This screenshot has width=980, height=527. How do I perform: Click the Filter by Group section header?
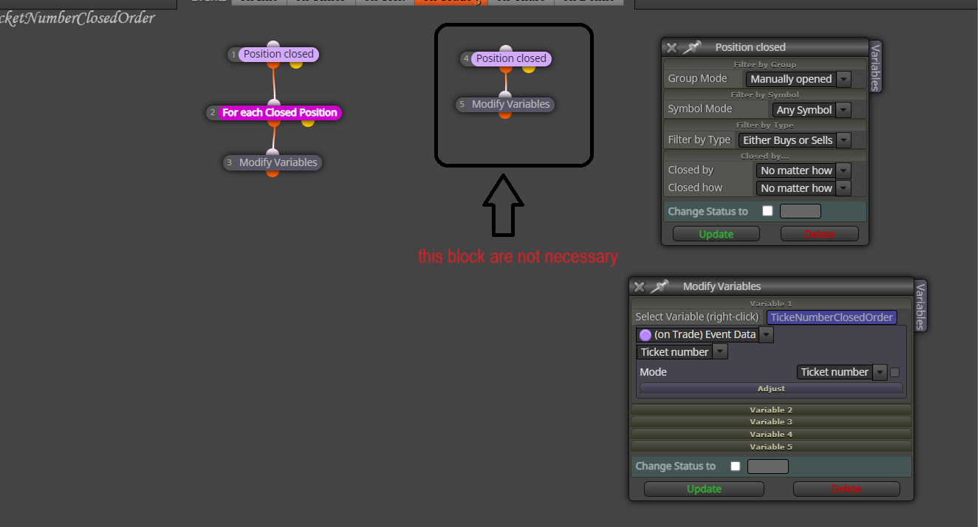pos(765,64)
